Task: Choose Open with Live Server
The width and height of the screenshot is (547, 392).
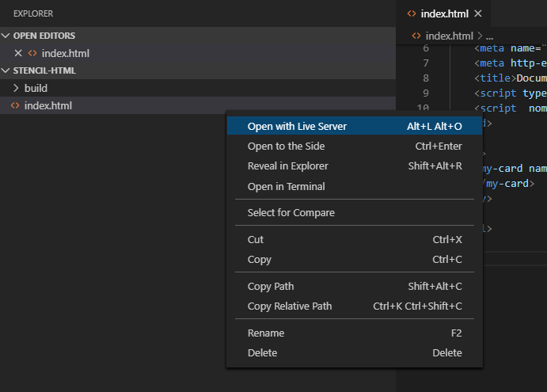Action: [297, 126]
